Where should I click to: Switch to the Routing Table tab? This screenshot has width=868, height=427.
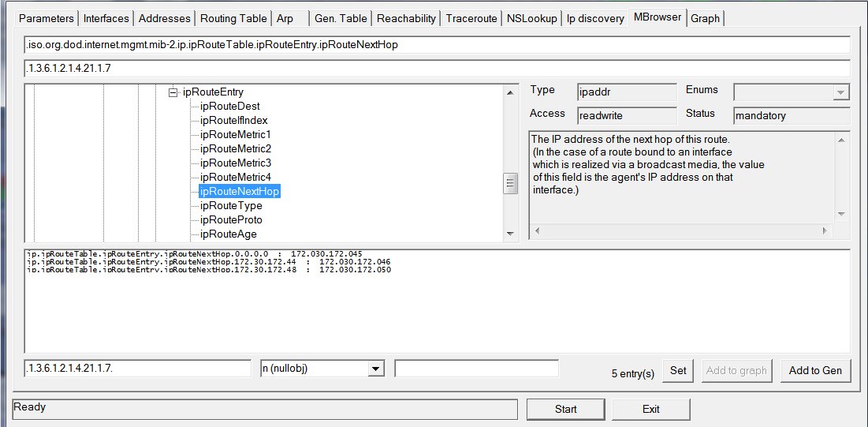click(233, 18)
